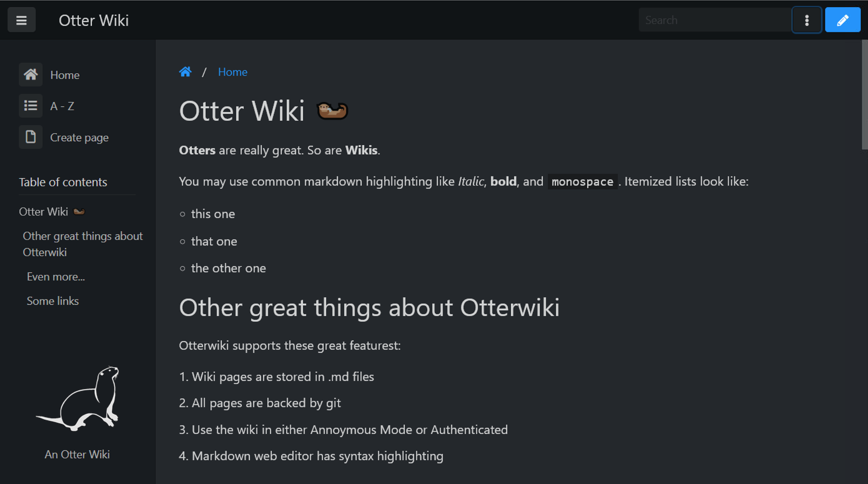
Task: Select the A - Z page index icon
Action: point(30,106)
